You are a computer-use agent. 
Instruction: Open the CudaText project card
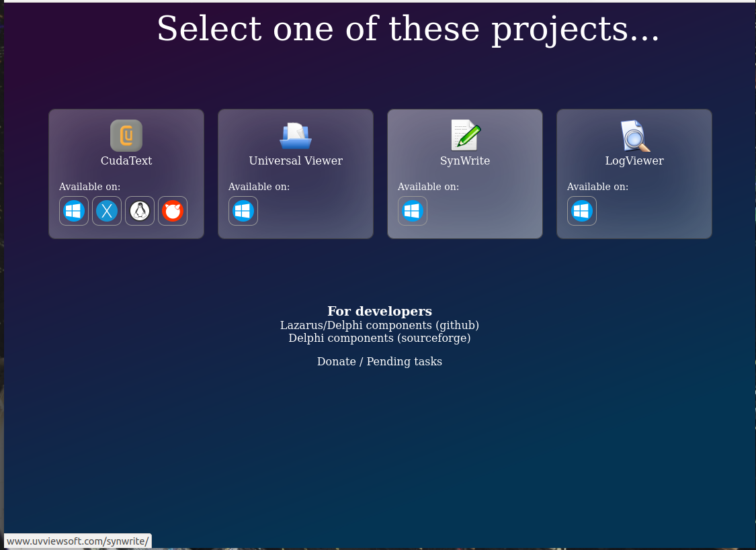[126, 174]
